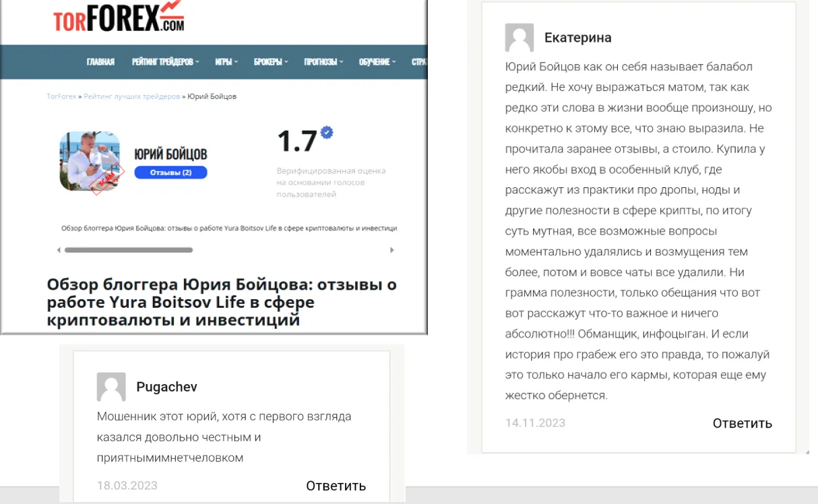Click the 1.7 rating score
Screen dimensions: 818x504
pyautogui.click(x=297, y=142)
